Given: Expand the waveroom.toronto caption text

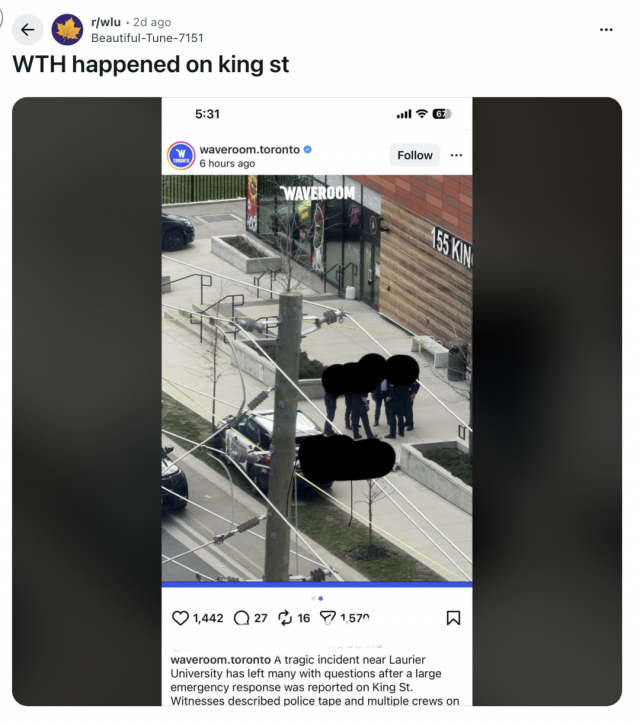Looking at the screenshot, I should pyautogui.click(x=314, y=680).
